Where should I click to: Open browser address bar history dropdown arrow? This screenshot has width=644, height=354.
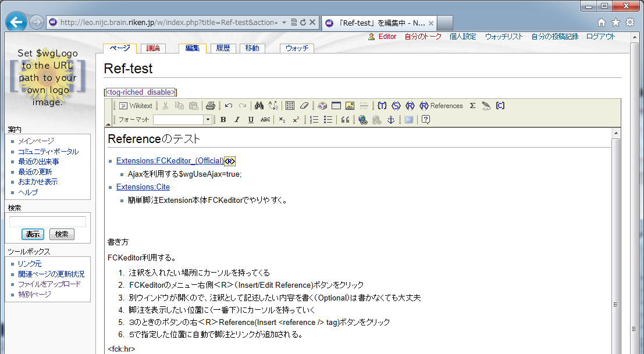(283, 23)
